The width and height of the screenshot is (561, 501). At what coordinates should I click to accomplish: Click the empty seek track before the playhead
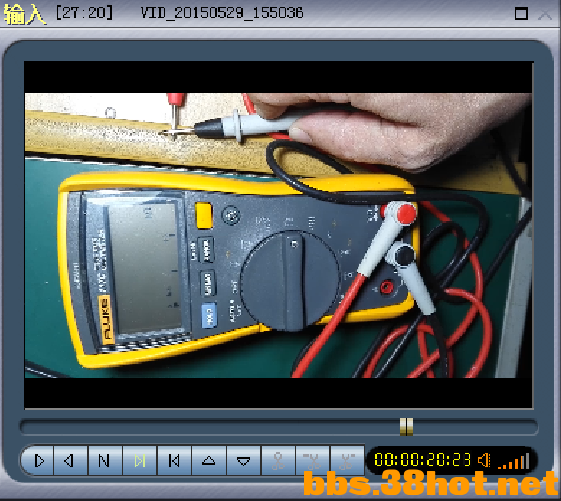pos(210,427)
